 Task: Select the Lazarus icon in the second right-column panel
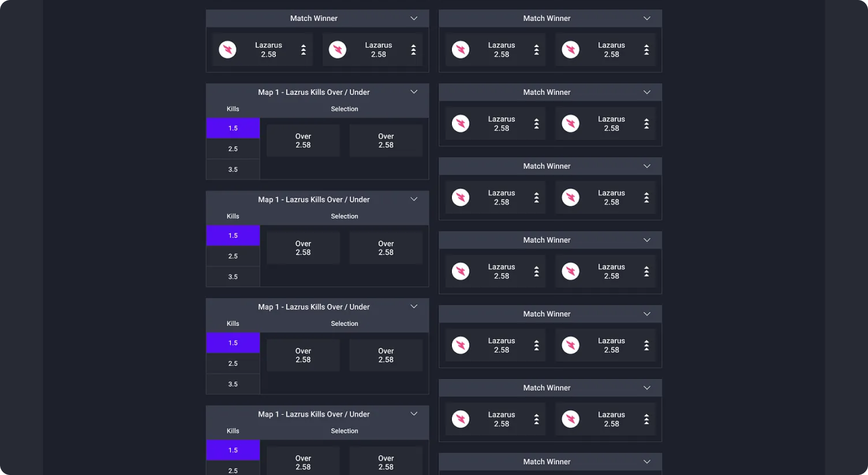(x=461, y=123)
